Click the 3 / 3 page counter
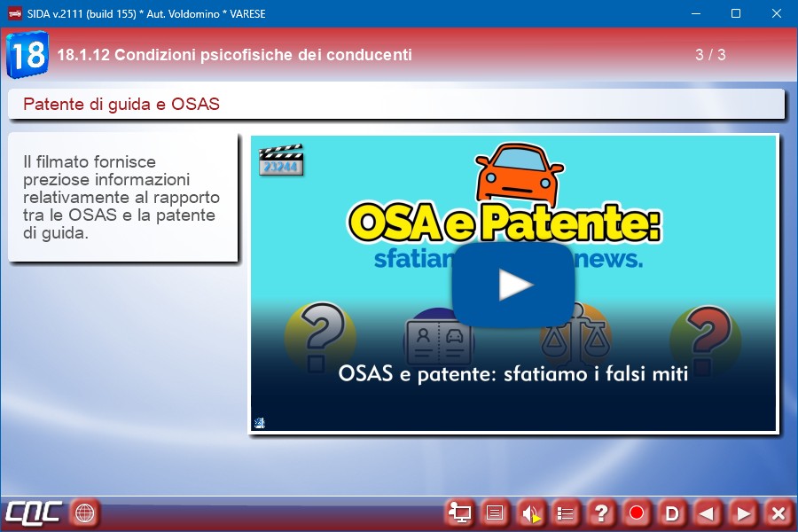Image resolution: width=798 pixels, height=532 pixels. [710, 55]
